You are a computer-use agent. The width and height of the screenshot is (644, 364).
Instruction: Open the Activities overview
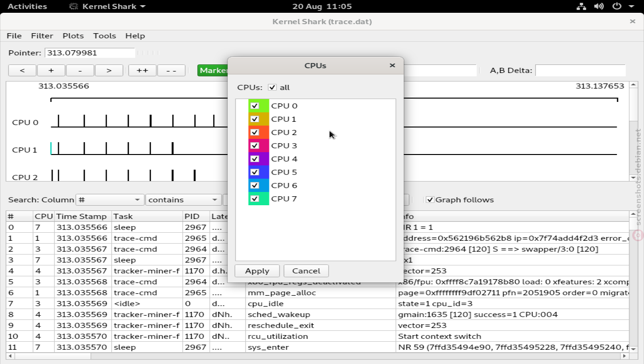point(27,7)
